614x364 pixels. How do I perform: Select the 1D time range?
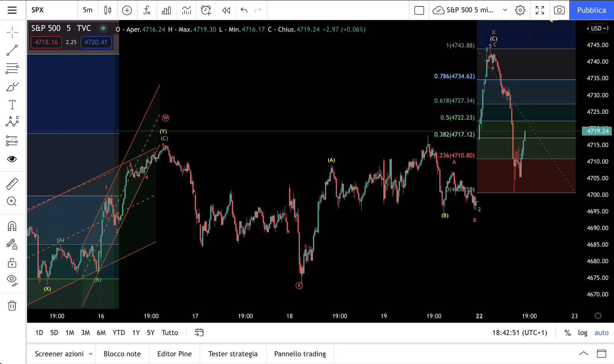pyautogui.click(x=39, y=333)
